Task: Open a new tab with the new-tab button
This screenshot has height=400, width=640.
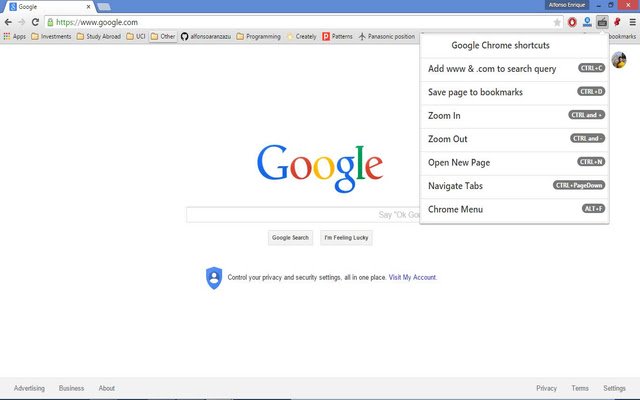Action: 104,7
